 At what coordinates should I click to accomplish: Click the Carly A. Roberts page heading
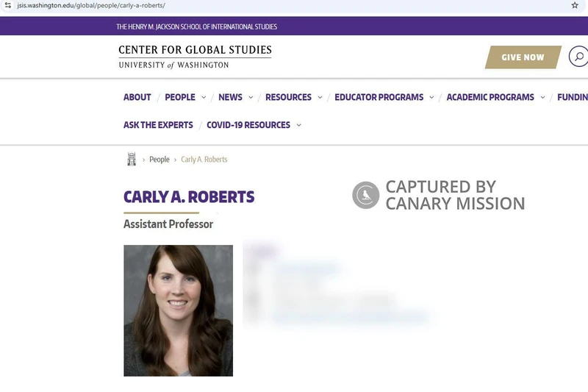coord(189,197)
